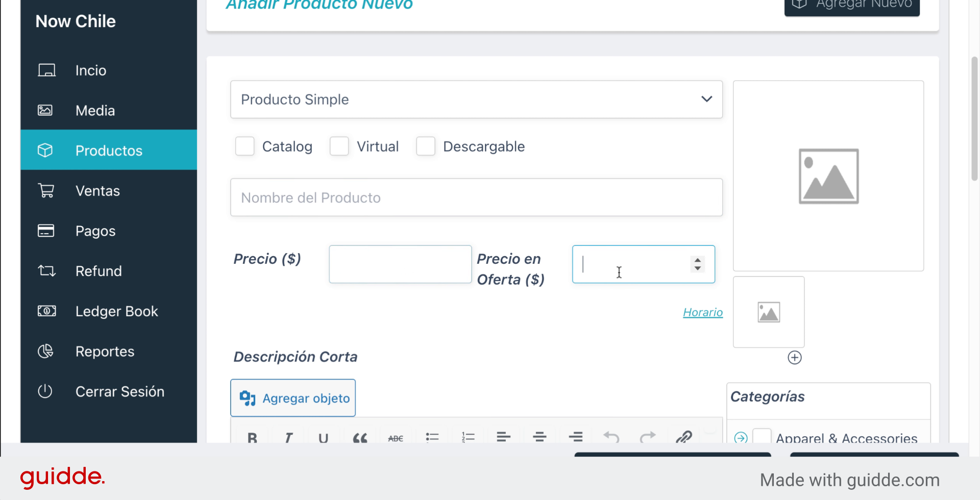Click the Agregar objeto button
The height and width of the screenshot is (500, 980).
[293, 398]
